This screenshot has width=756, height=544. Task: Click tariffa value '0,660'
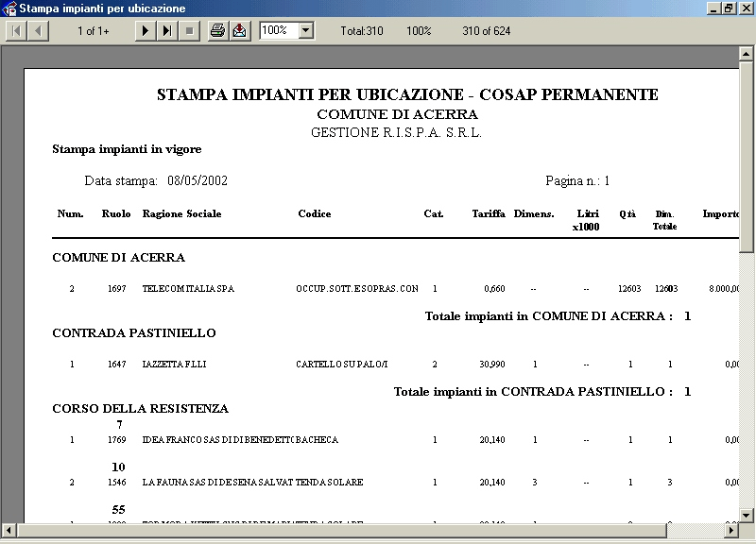[x=494, y=289]
